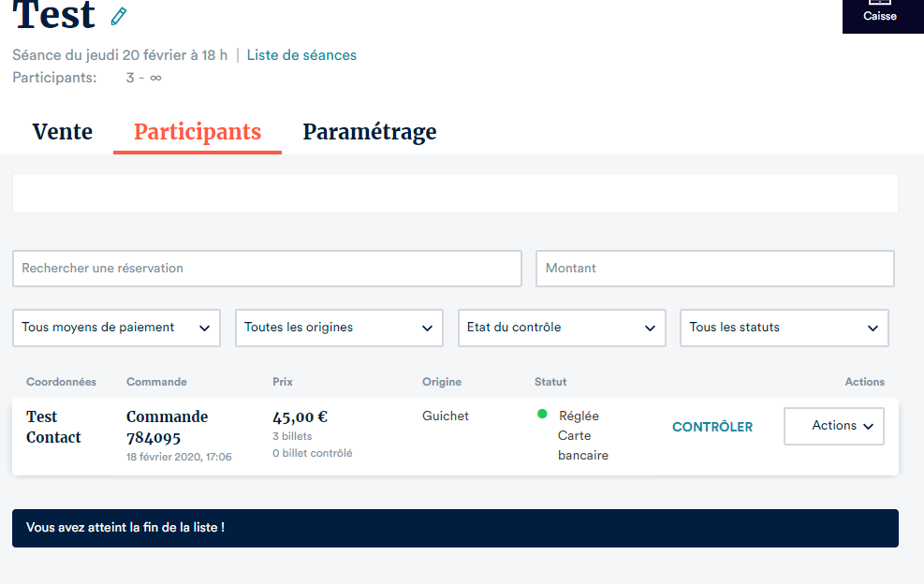Click the green status dot next to Réglée
This screenshot has width=924, height=584.
[542, 415]
